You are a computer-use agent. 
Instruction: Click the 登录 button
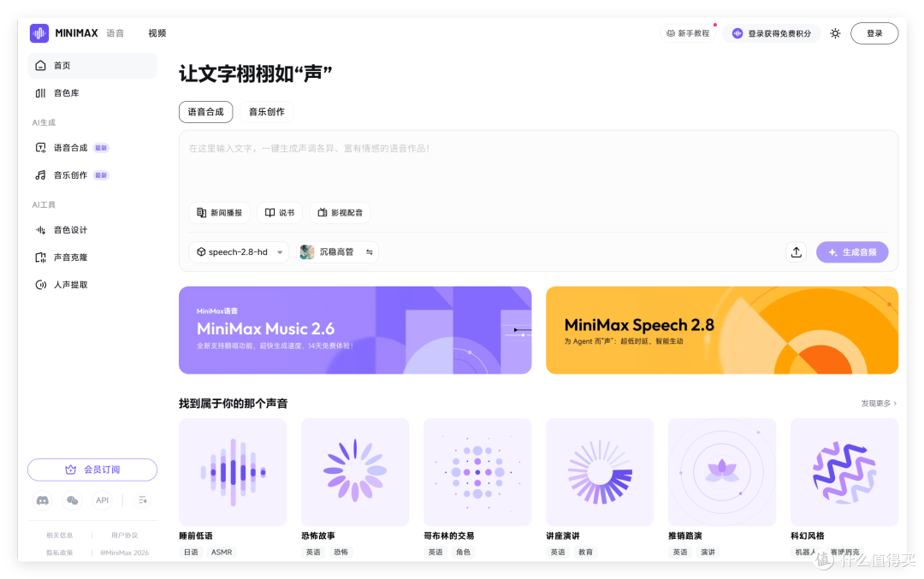pos(874,33)
